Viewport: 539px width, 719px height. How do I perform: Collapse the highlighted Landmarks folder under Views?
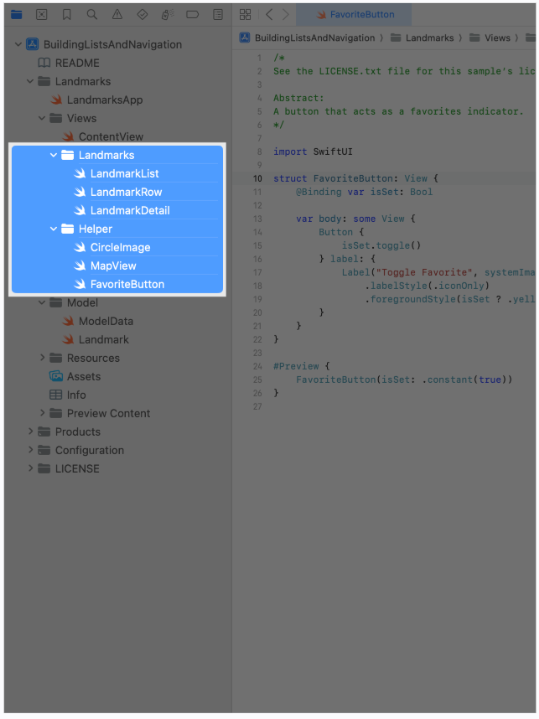pos(53,155)
